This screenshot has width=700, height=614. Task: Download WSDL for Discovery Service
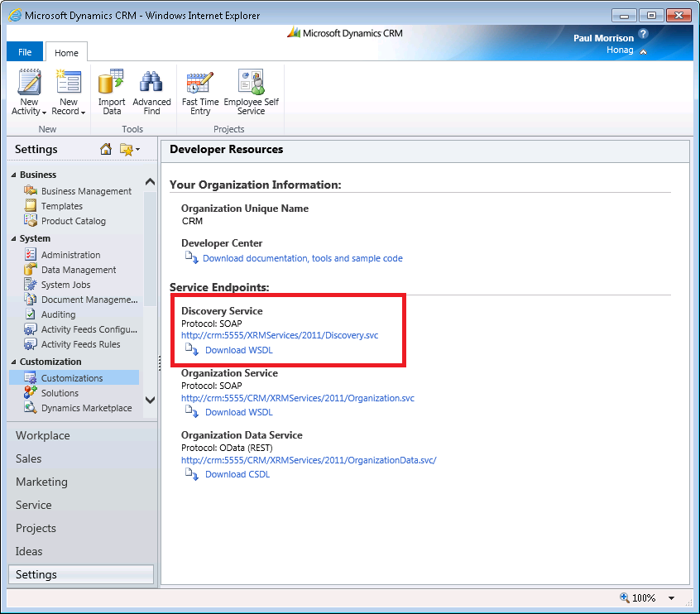(239, 350)
